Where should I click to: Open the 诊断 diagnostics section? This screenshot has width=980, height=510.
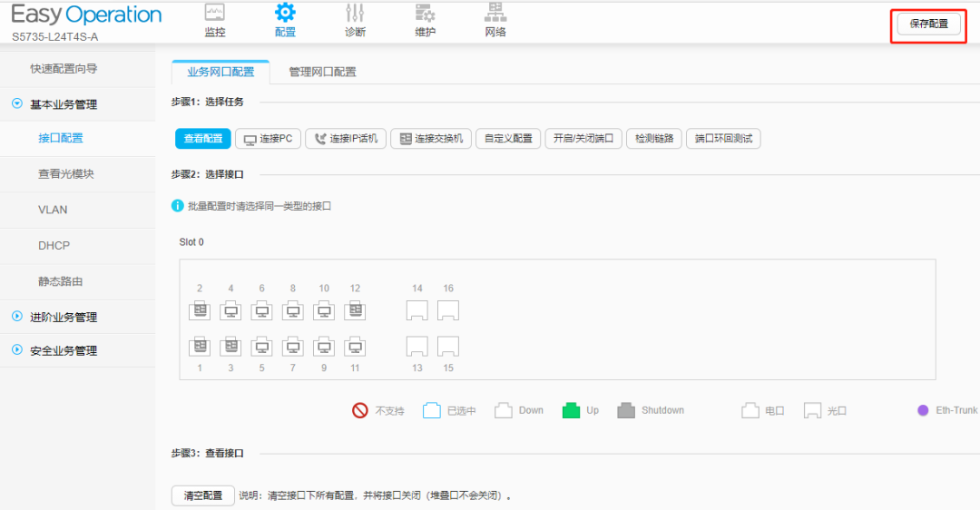355,20
